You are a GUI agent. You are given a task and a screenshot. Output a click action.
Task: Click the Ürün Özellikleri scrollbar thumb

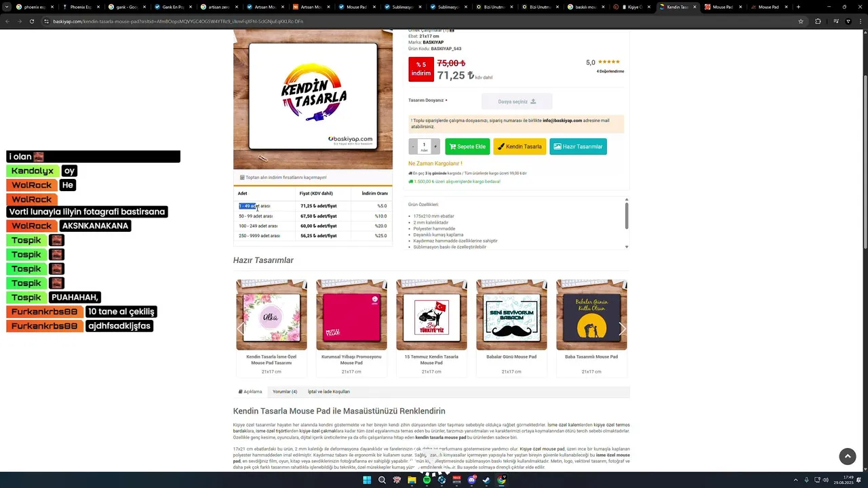627,216
